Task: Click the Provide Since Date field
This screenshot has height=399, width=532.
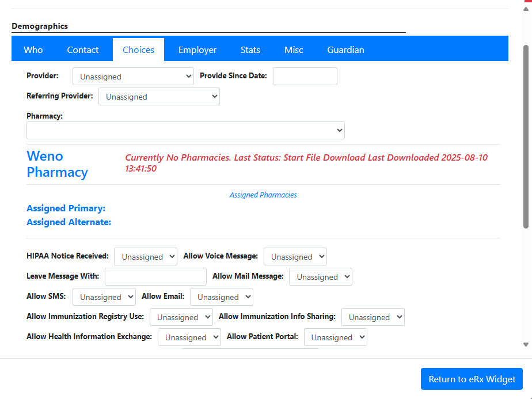Action: [x=305, y=77]
